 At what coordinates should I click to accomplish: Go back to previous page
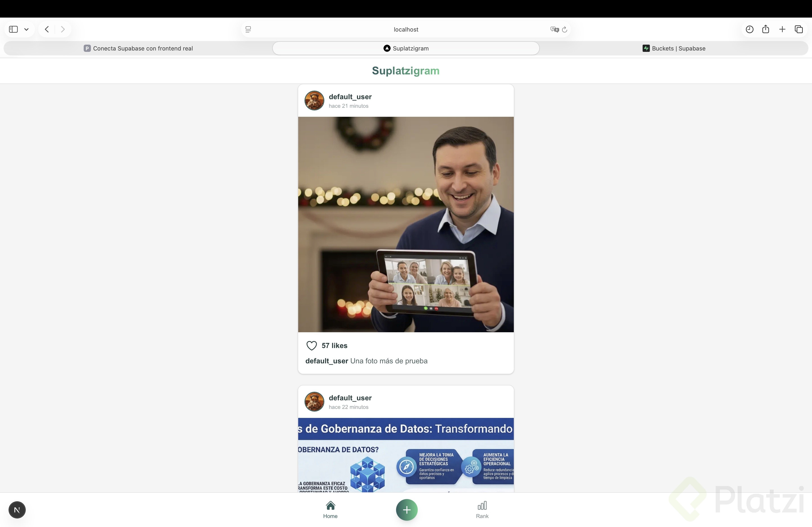click(x=47, y=29)
